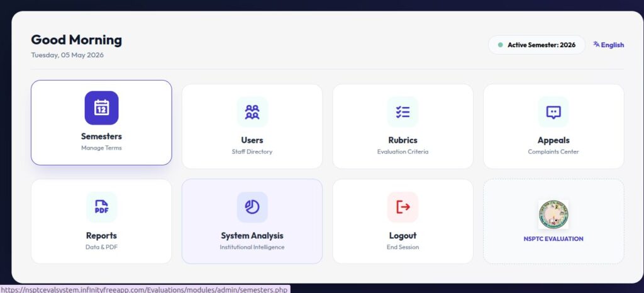Click the translate icon beside English

click(x=596, y=44)
